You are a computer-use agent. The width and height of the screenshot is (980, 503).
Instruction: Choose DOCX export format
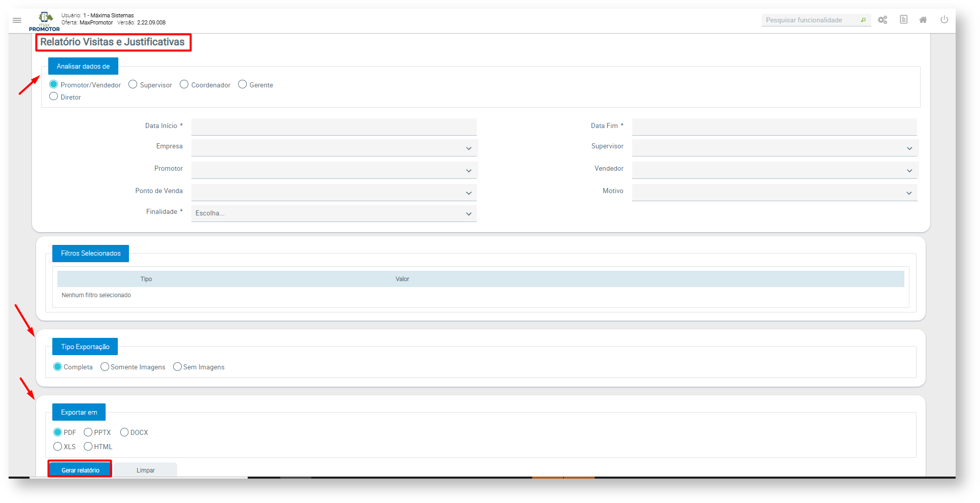124,432
